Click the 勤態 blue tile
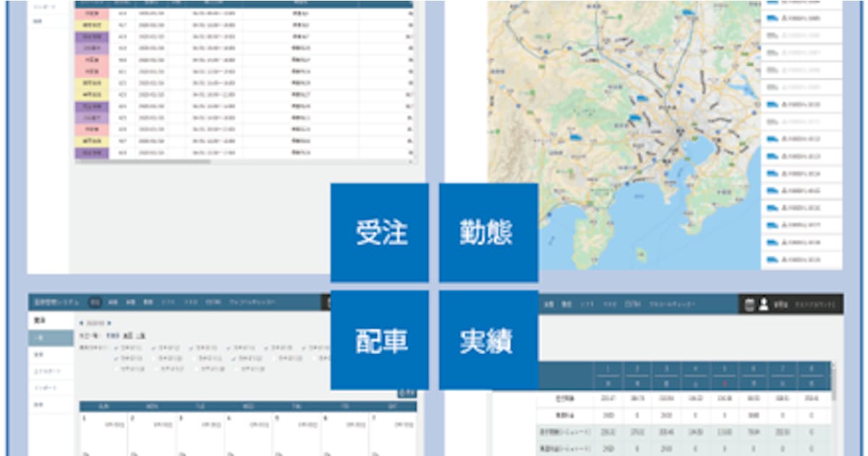 pos(488,232)
